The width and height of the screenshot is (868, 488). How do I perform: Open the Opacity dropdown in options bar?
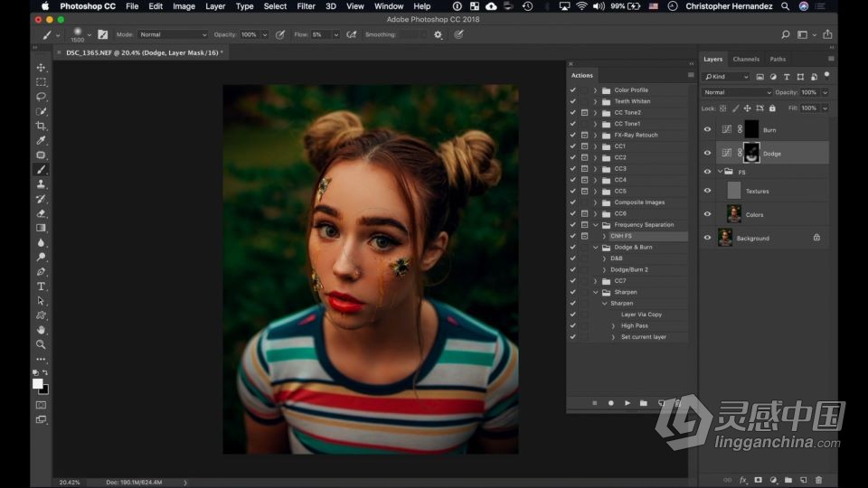(x=265, y=34)
